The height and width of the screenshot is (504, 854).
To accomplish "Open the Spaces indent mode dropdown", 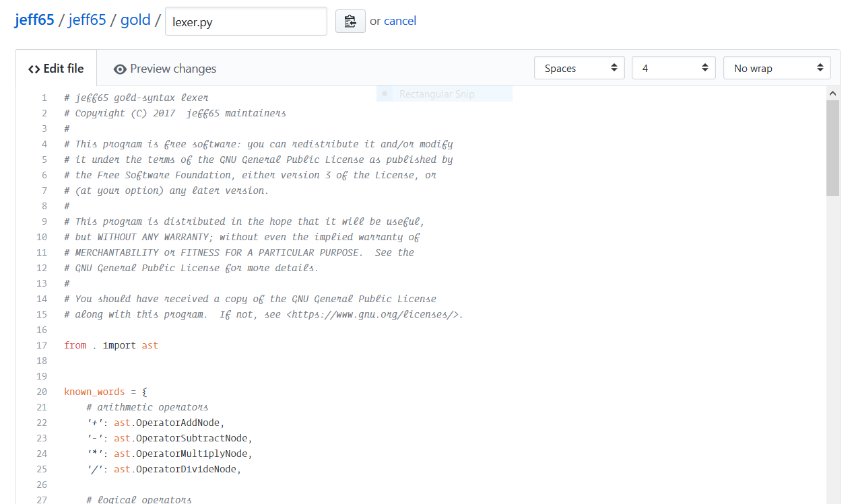I will 579,68.
